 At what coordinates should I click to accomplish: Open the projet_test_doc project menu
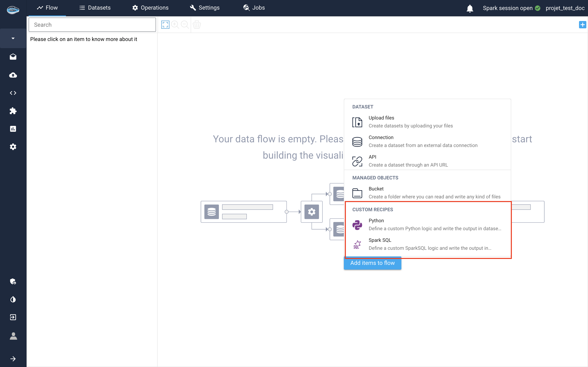click(x=565, y=8)
